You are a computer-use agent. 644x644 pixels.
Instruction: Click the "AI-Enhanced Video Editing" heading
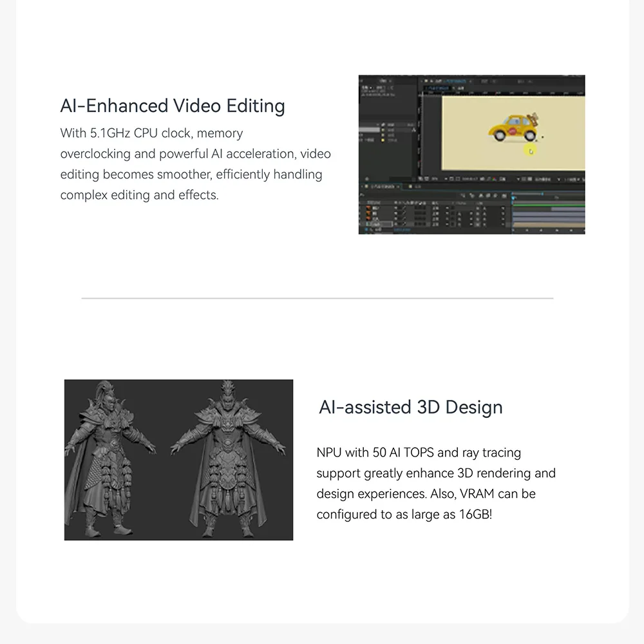point(173,106)
